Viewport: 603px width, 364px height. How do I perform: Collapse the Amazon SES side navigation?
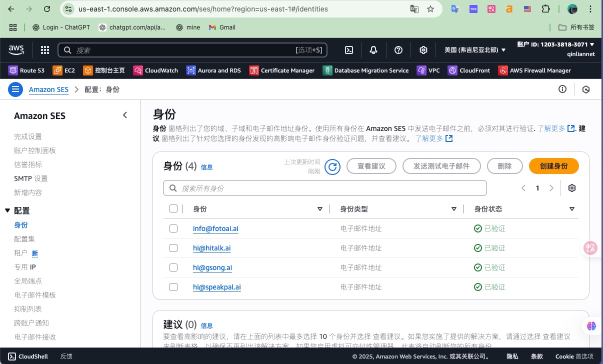click(x=125, y=115)
